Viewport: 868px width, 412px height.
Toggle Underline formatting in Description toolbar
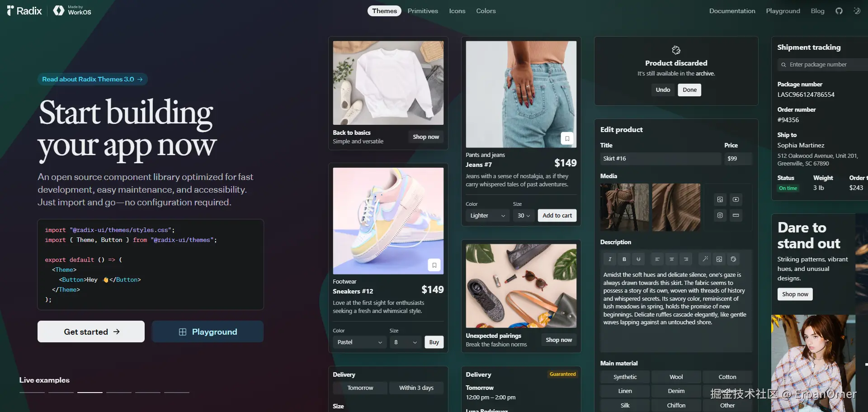pos(638,259)
